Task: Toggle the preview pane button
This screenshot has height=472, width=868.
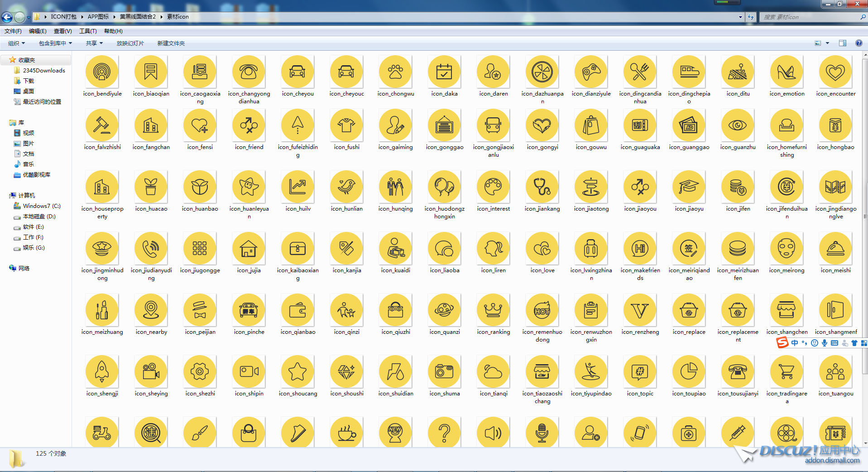Action: pos(842,43)
